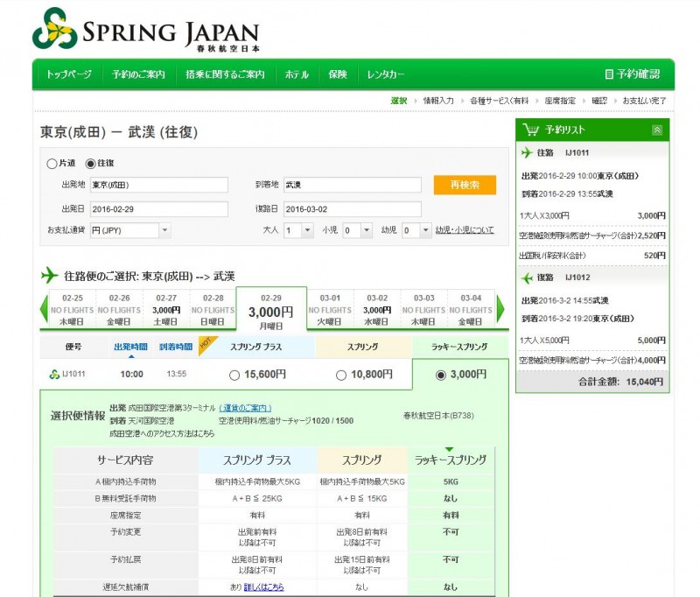Open the ホテル menu item
This screenshot has height=597, width=700.
click(x=297, y=74)
